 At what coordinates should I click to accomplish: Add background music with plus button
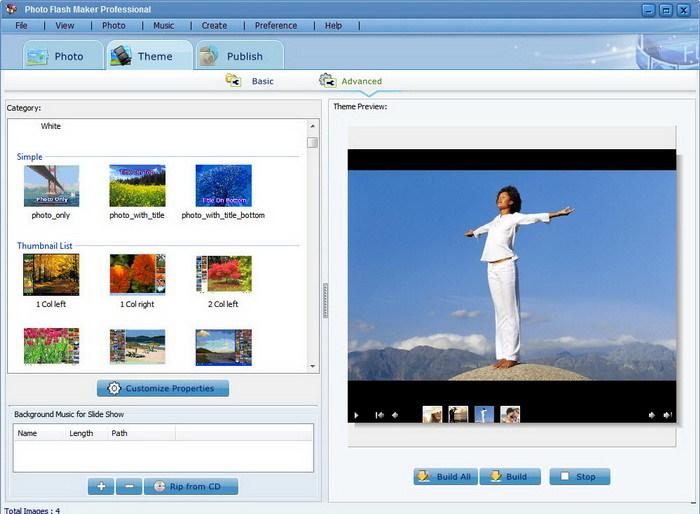click(x=100, y=487)
